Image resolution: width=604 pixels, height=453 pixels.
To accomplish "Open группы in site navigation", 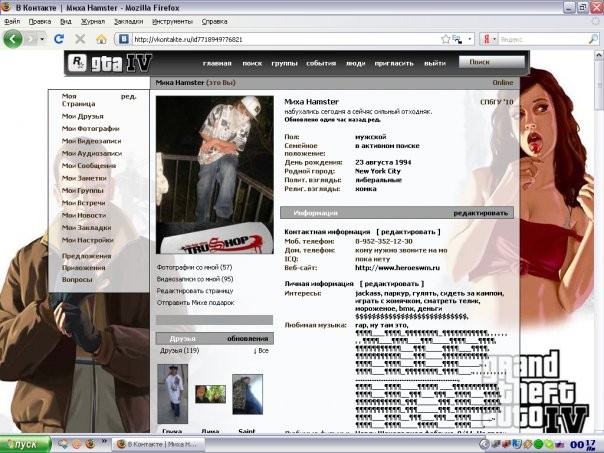I will coord(284,63).
